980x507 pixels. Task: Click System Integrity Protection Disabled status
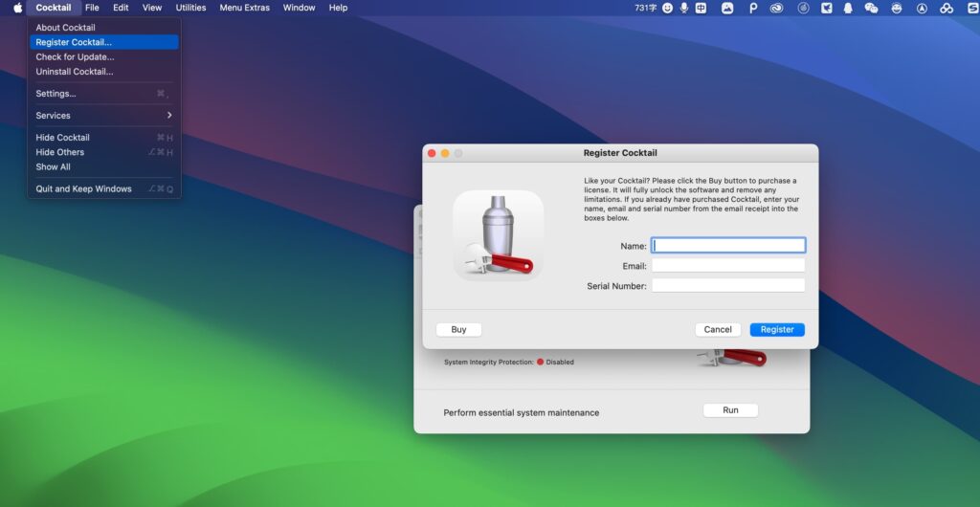coord(509,363)
